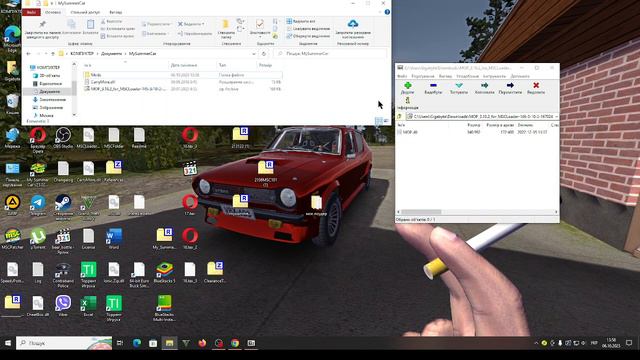Click the red X Delete icon in 7-Zip

pos(536,85)
